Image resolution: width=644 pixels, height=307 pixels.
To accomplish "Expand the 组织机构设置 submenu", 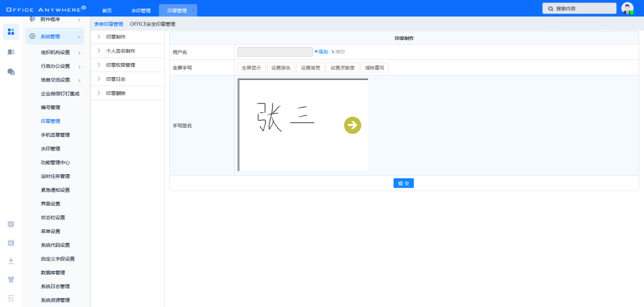I will point(79,52).
